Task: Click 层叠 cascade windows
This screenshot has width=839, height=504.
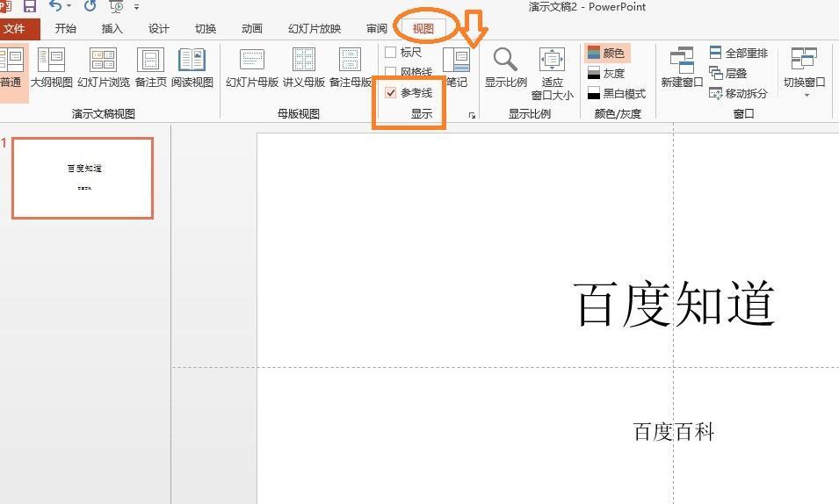Action: coord(727,73)
